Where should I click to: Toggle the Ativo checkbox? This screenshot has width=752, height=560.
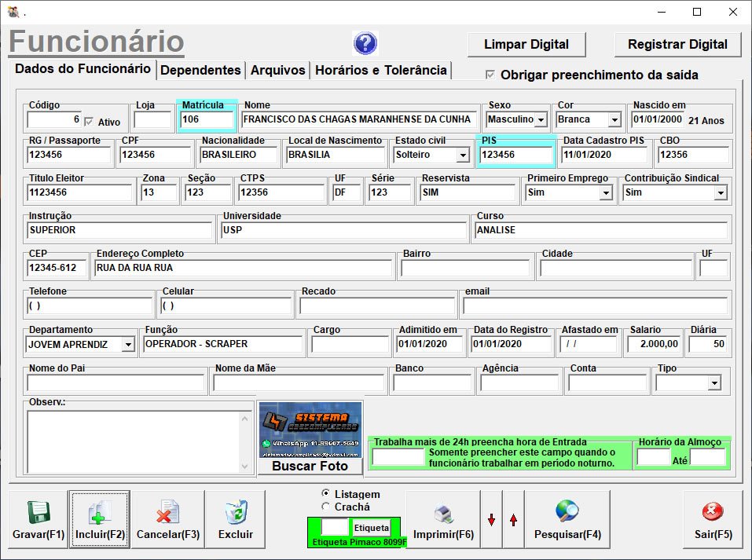click(89, 122)
